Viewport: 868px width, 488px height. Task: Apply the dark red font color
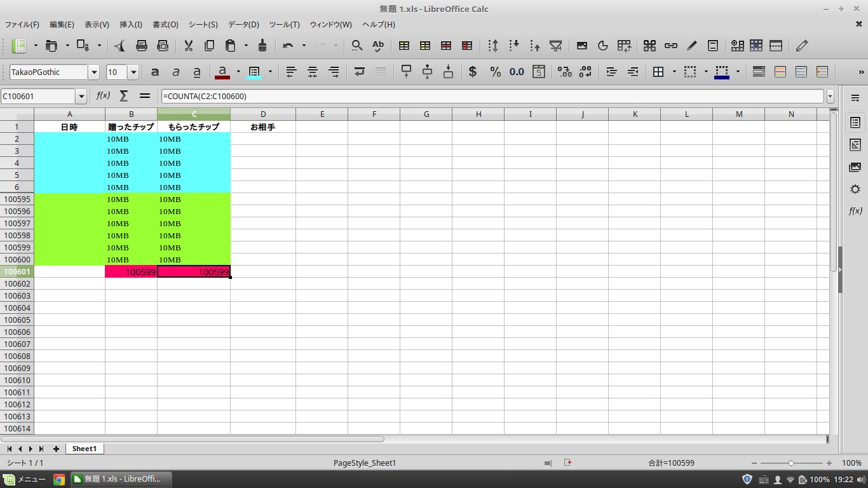[222, 72]
